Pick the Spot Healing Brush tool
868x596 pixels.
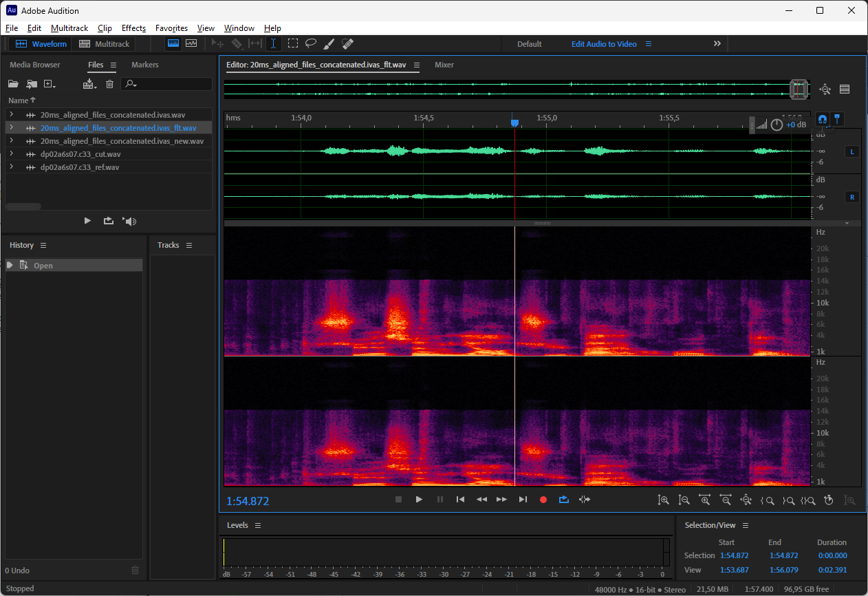(x=347, y=43)
